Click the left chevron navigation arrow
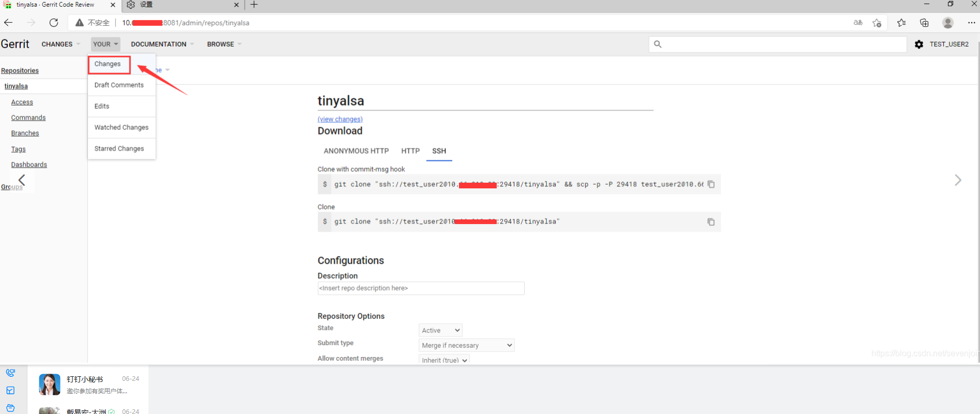This screenshot has width=980, height=414. tap(22, 180)
